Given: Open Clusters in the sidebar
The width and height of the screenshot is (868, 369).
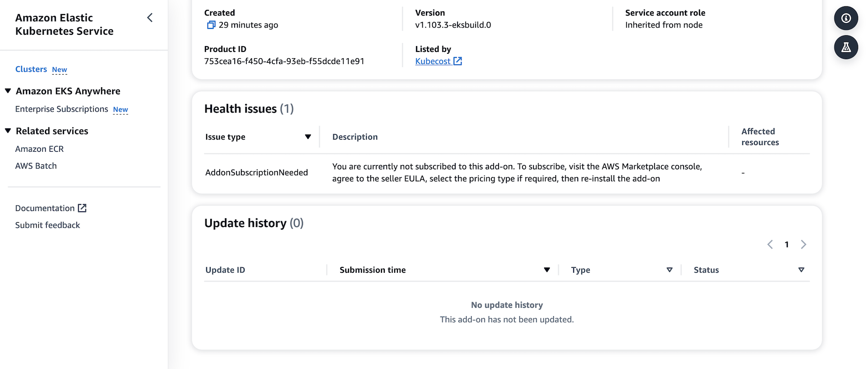Looking at the screenshot, I should (x=31, y=69).
